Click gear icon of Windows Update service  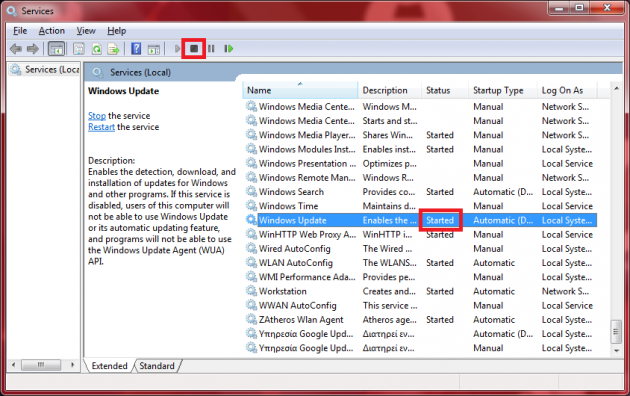pyautogui.click(x=251, y=220)
